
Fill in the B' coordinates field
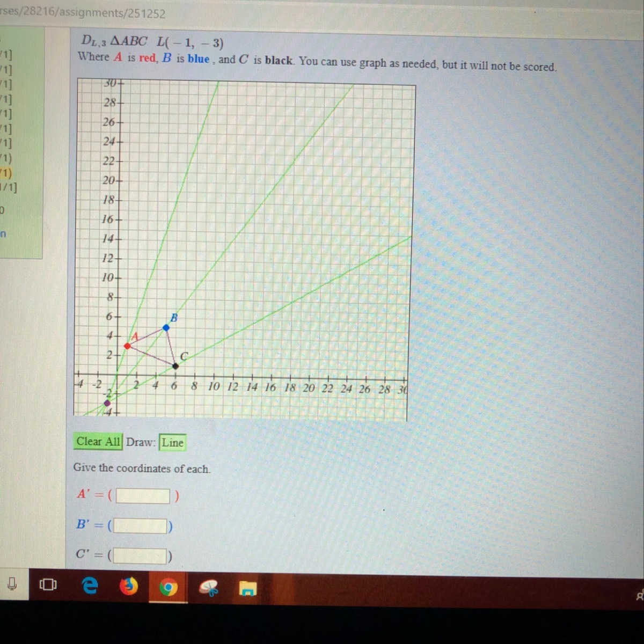140,525
